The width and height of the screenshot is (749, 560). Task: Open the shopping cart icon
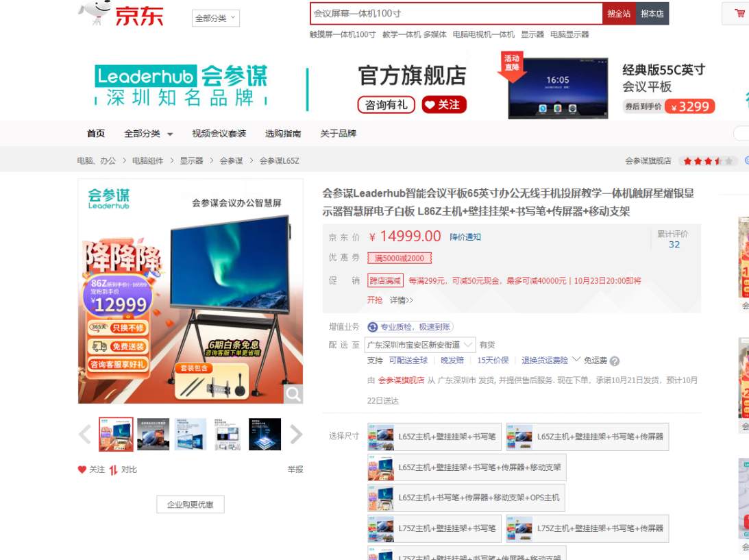tap(739, 14)
